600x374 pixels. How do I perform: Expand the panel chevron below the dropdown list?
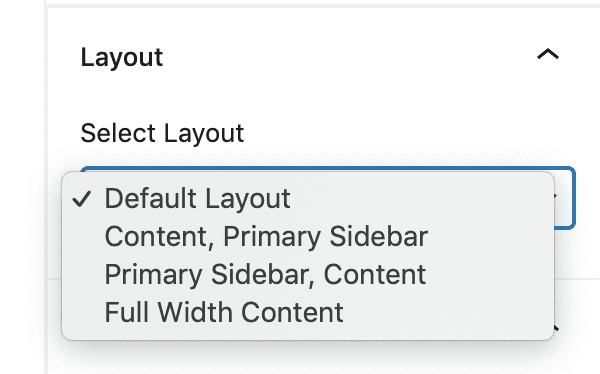click(x=556, y=328)
